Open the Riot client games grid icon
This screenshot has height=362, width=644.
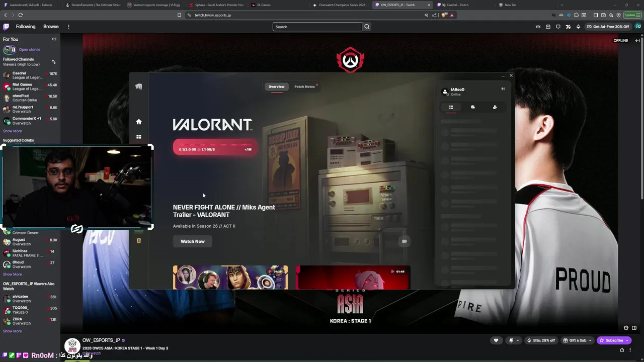[139, 137]
